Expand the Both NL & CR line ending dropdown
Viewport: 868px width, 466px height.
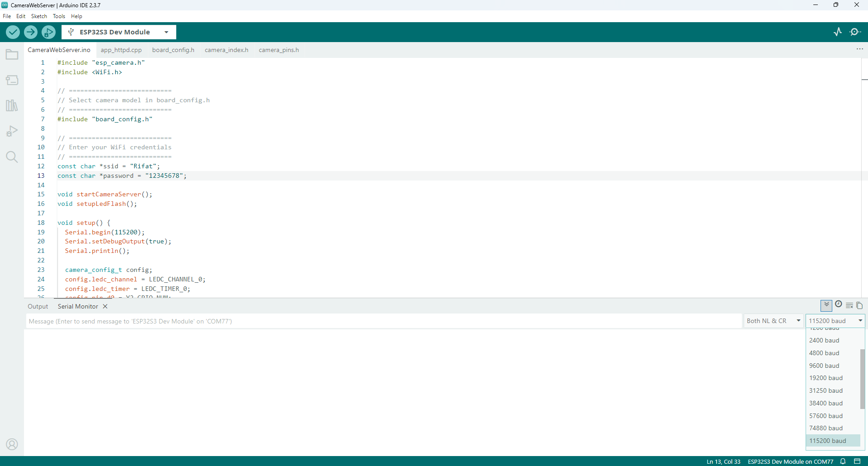[774, 321]
